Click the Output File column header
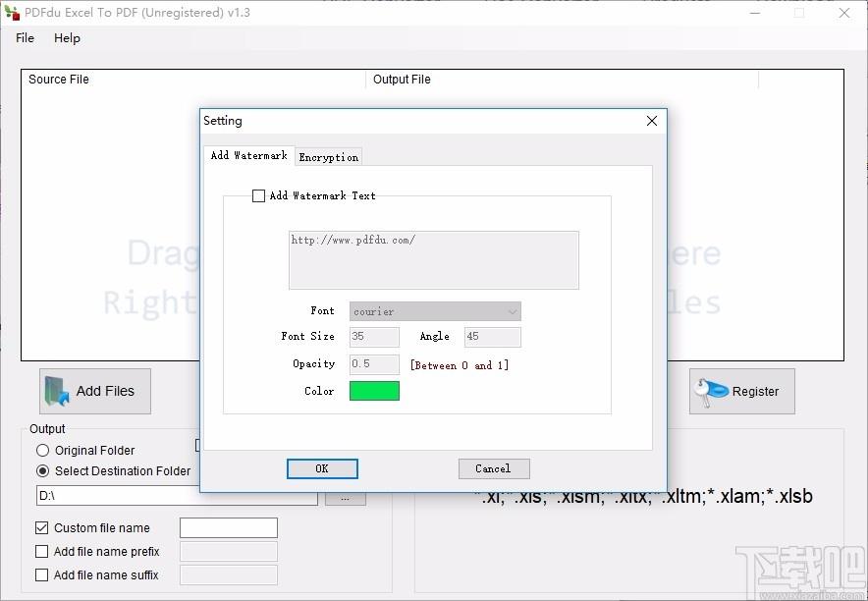Screen dimensions: 868x601 (x=562, y=80)
